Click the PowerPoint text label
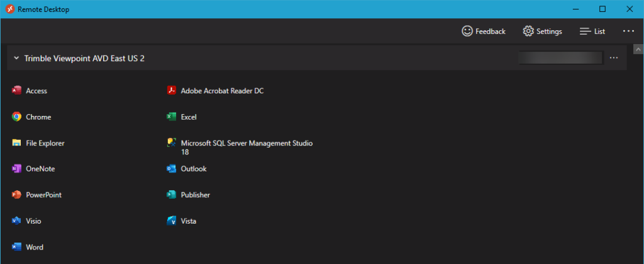The width and height of the screenshot is (644, 264). [44, 195]
